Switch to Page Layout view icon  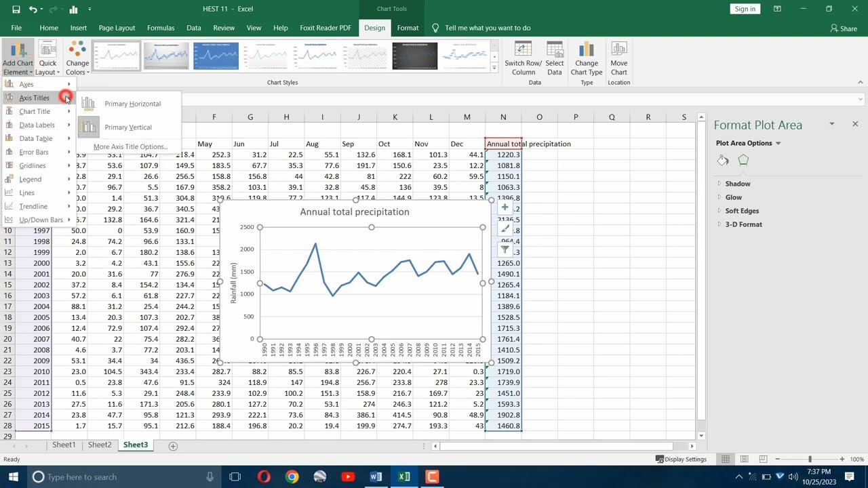coord(744,459)
